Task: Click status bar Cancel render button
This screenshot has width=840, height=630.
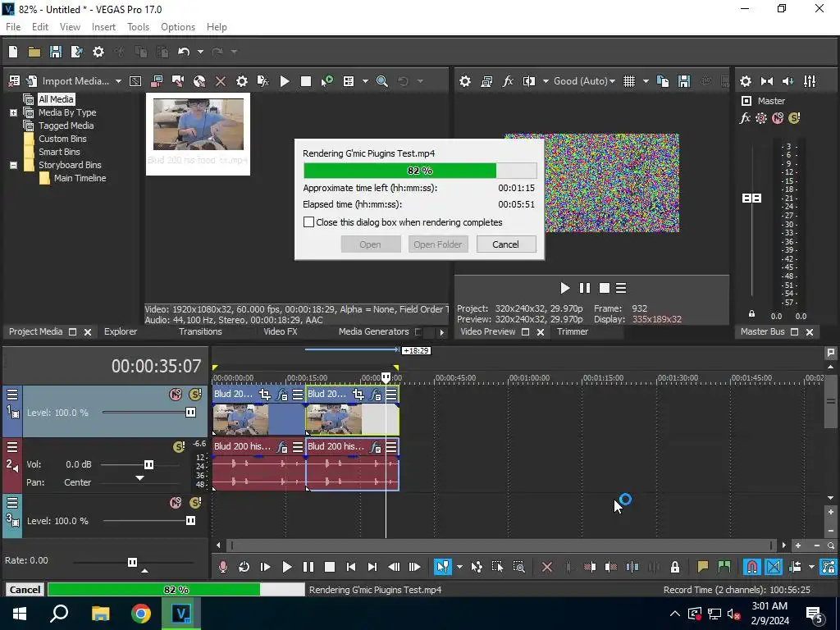Action: pos(25,589)
